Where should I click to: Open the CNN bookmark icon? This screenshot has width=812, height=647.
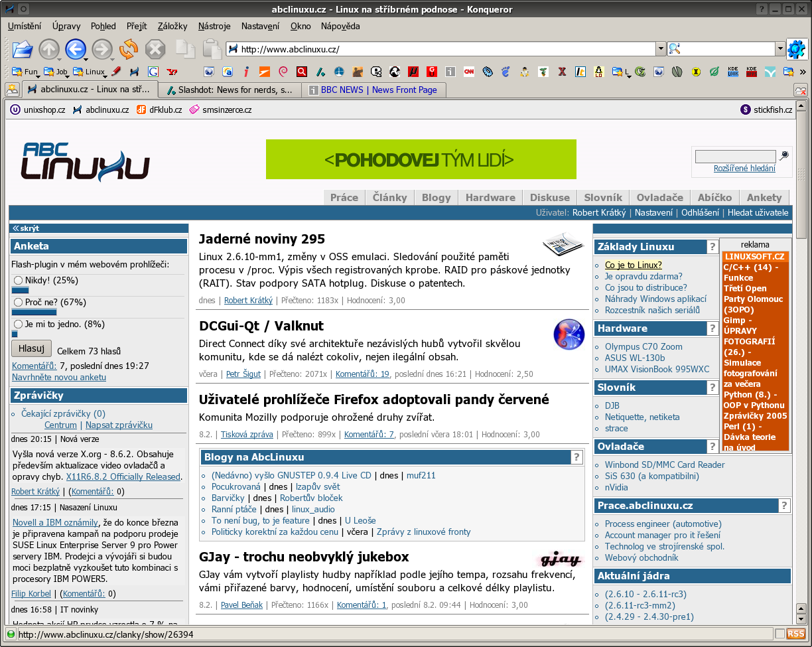pyautogui.click(x=469, y=72)
